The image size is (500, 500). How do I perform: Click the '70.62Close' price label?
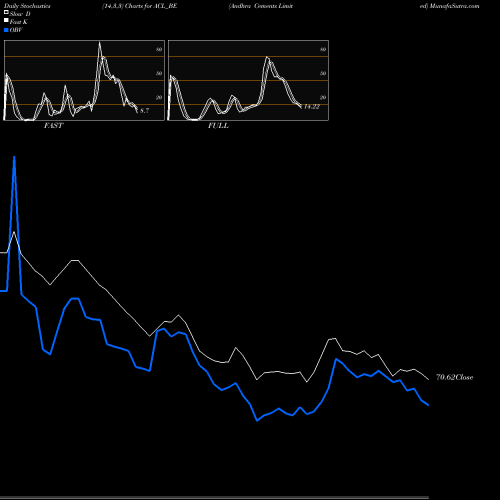455,377
